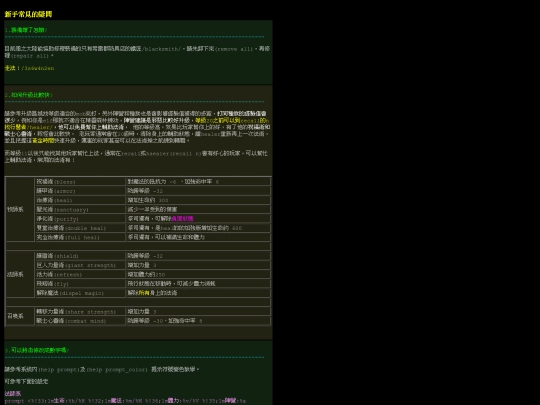Click the effect cell in the giant strength row
The width and height of the screenshot is (540, 405).
click(x=198, y=265)
